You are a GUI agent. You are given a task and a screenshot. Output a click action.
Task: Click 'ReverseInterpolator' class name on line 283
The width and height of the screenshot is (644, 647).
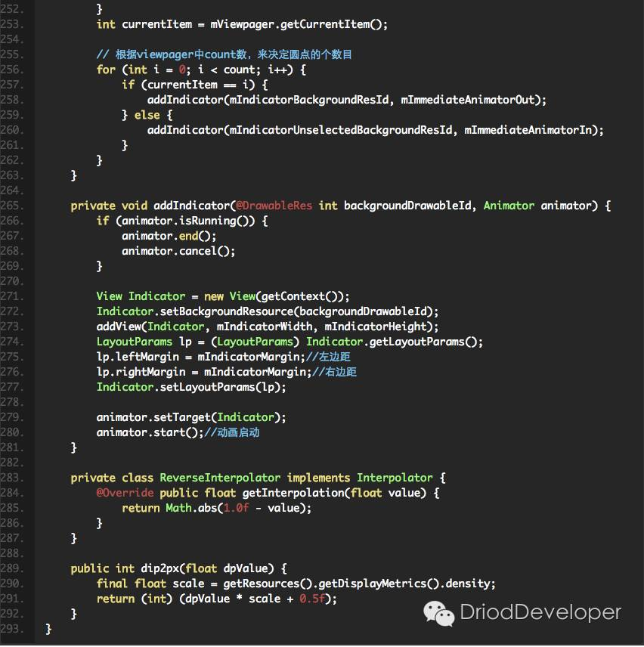(x=220, y=478)
